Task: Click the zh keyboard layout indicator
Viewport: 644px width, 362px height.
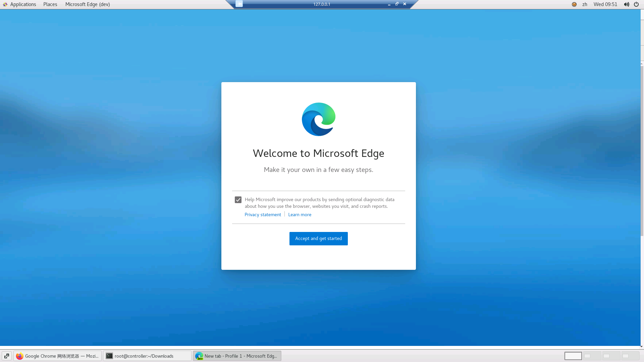Action: [x=585, y=4]
